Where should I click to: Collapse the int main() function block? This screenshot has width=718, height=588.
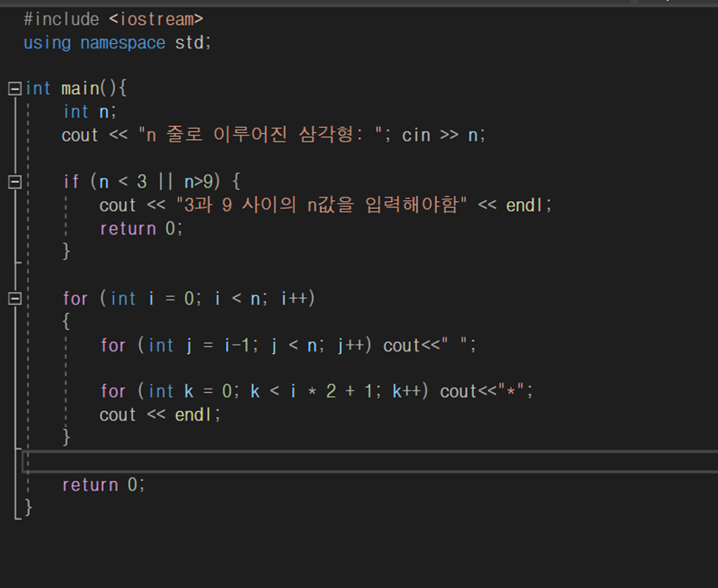click(15, 88)
